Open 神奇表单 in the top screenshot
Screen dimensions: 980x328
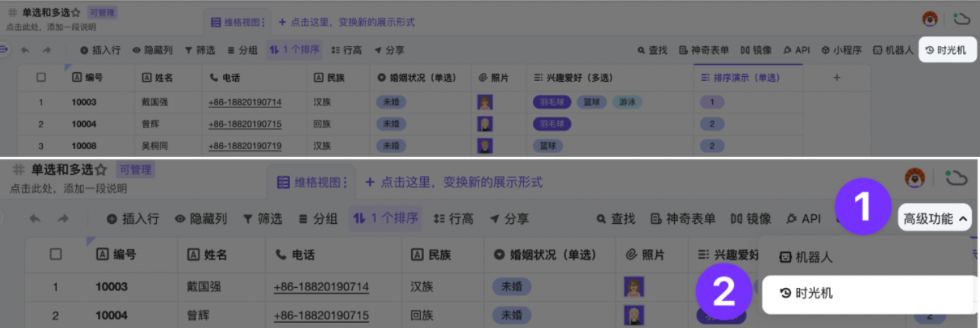pyautogui.click(x=704, y=50)
